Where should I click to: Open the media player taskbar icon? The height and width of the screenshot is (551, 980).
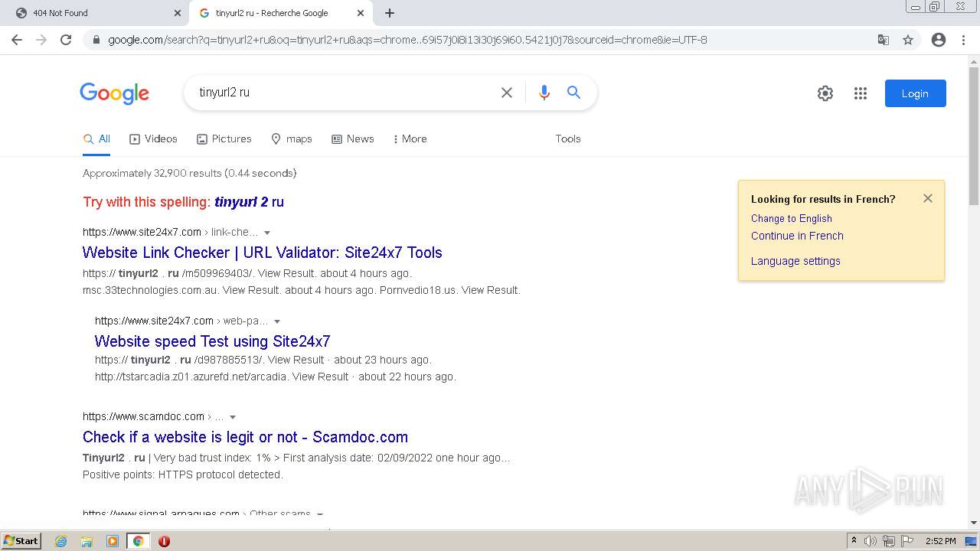(113, 541)
